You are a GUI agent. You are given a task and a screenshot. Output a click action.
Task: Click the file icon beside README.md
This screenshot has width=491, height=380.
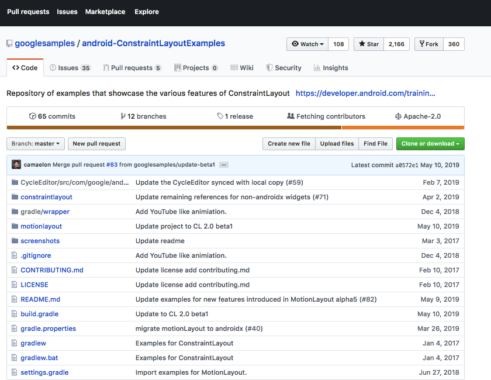(x=14, y=299)
